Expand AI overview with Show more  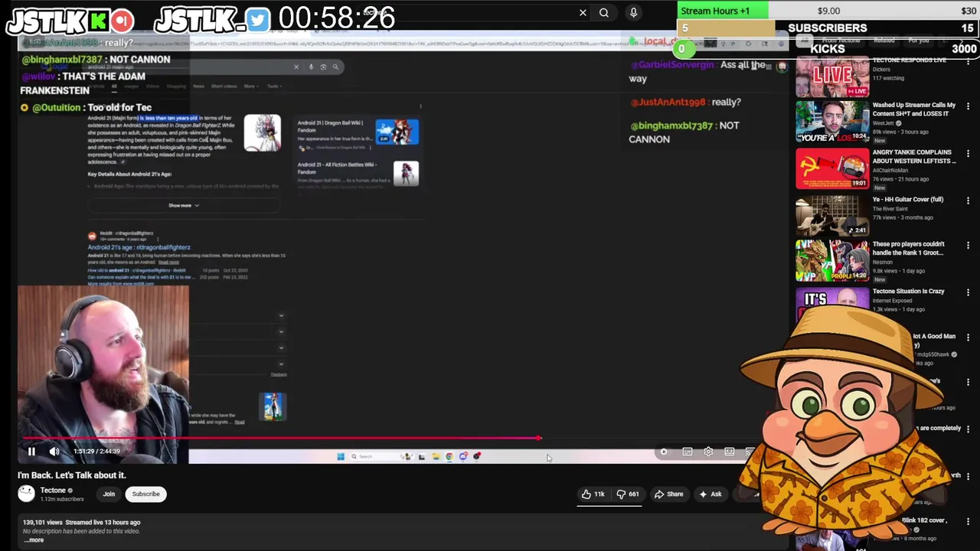pyautogui.click(x=183, y=205)
